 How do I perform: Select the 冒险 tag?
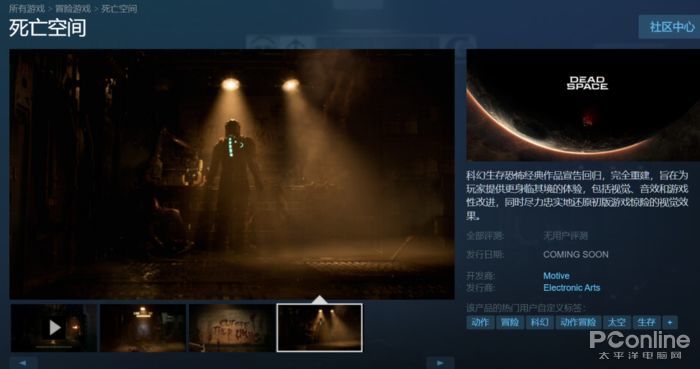(x=510, y=322)
